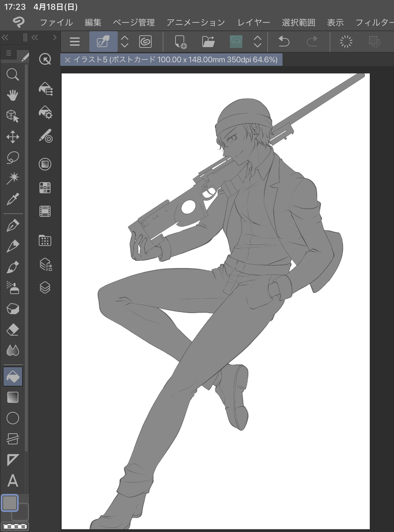The image size is (394, 532).
Task: Select the Eraser tool
Action: 12,329
